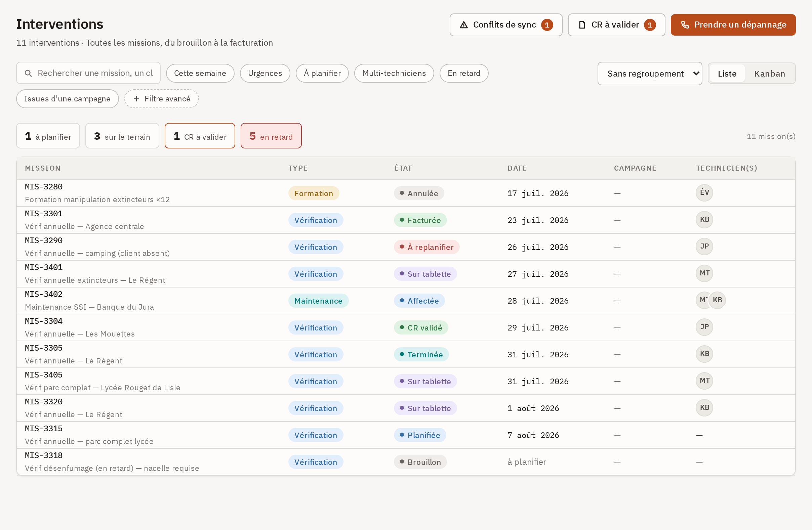Click the badge count on header CR à valider
This screenshot has height=530, width=812.
(x=650, y=25)
